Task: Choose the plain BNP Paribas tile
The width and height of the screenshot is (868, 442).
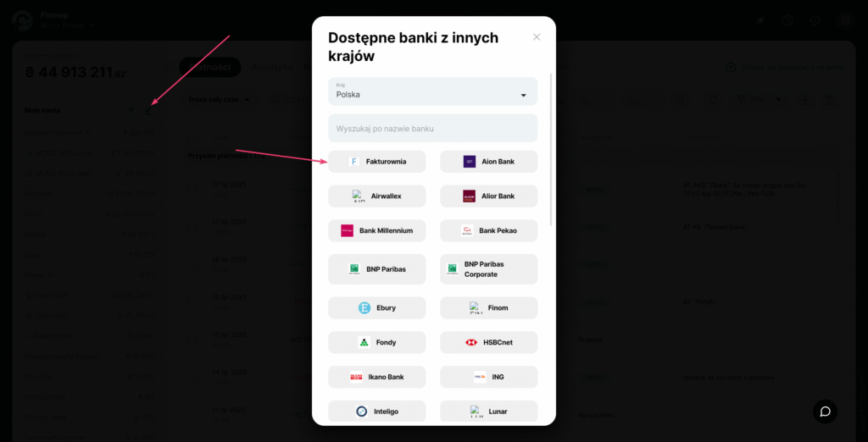Action: pos(377,269)
